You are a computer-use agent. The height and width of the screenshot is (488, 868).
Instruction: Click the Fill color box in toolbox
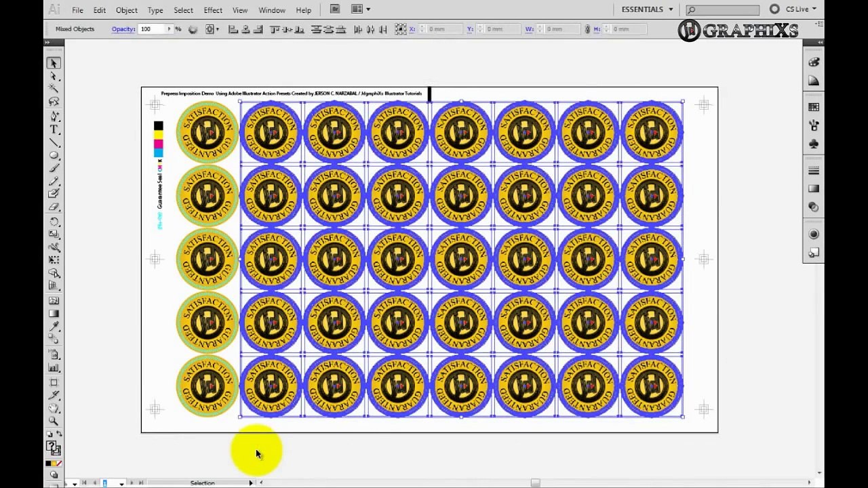51,445
